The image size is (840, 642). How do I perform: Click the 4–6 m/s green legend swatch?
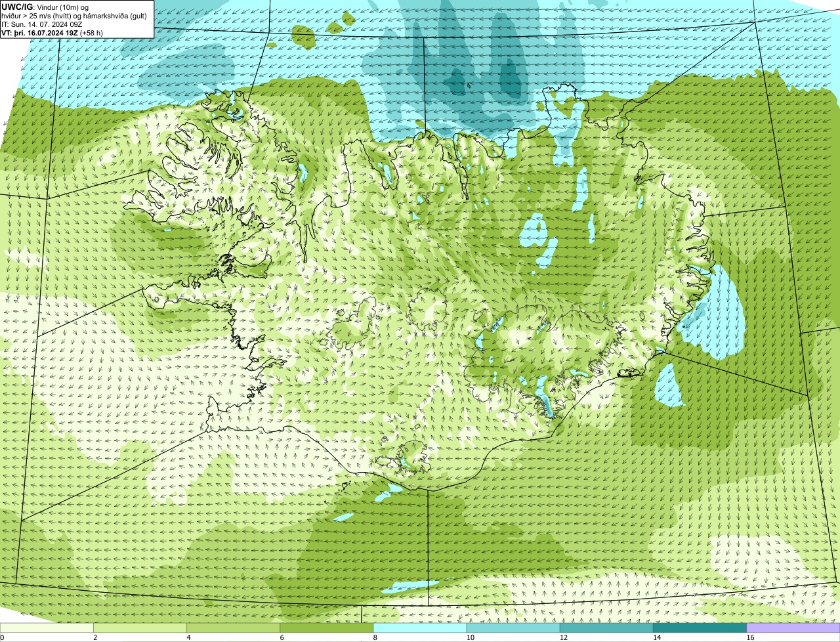click(233, 628)
